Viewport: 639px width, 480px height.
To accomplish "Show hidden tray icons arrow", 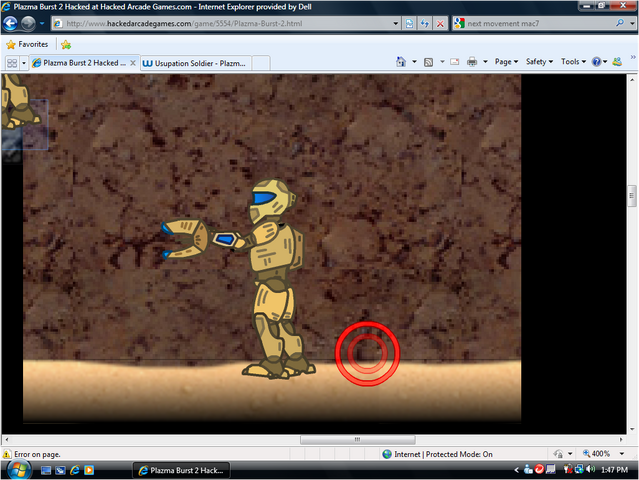I will click(x=517, y=470).
